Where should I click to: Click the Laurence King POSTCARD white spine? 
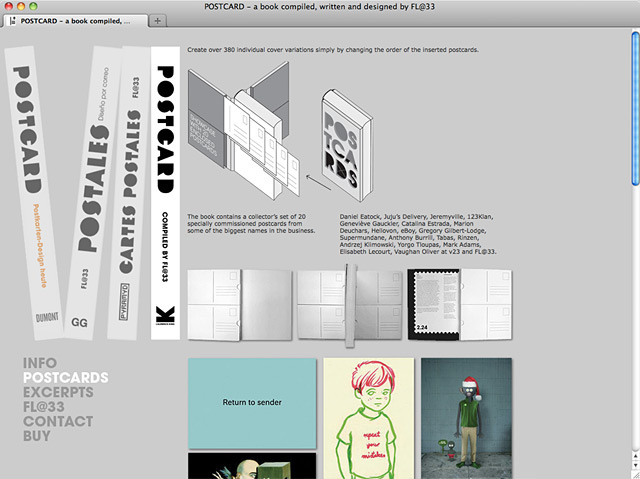(165, 193)
